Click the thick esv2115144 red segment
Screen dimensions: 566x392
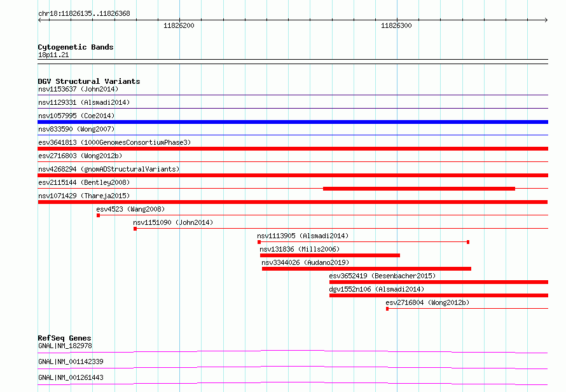tap(419, 189)
